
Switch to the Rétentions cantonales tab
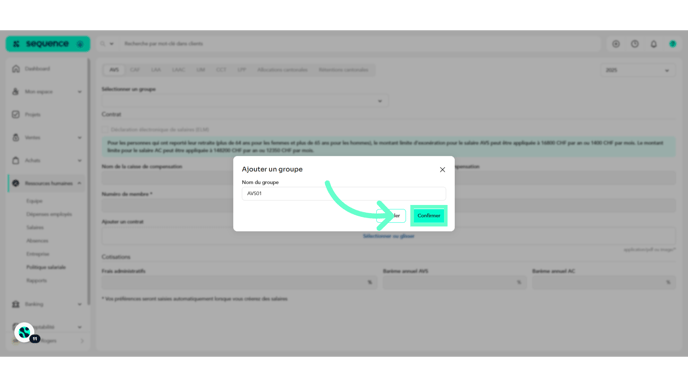[344, 70]
